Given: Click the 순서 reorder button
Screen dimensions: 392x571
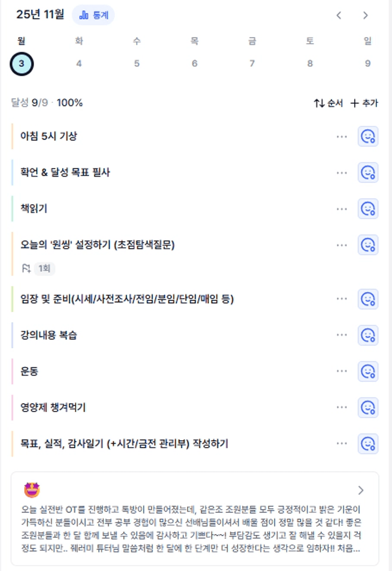Looking at the screenshot, I should click(328, 103).
